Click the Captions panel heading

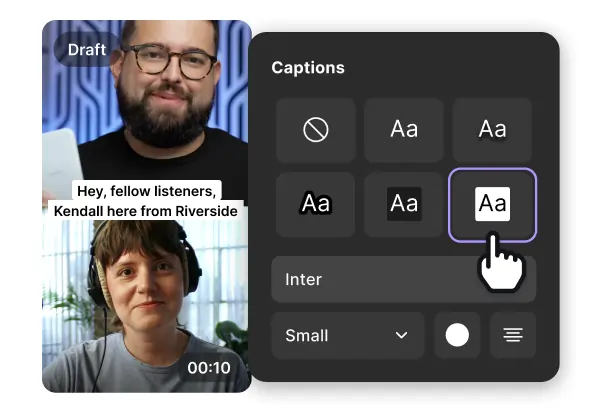tap(308, 68)
